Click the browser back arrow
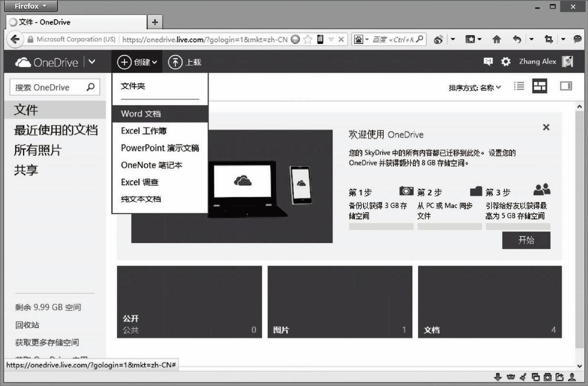The image size is (588, 386). (x=16, y=40)
